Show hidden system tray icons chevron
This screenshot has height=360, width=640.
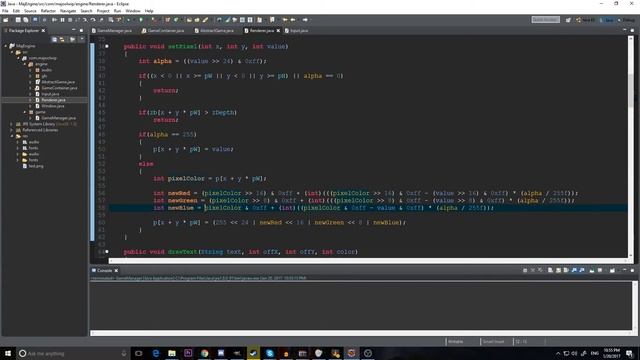point(558,353)
